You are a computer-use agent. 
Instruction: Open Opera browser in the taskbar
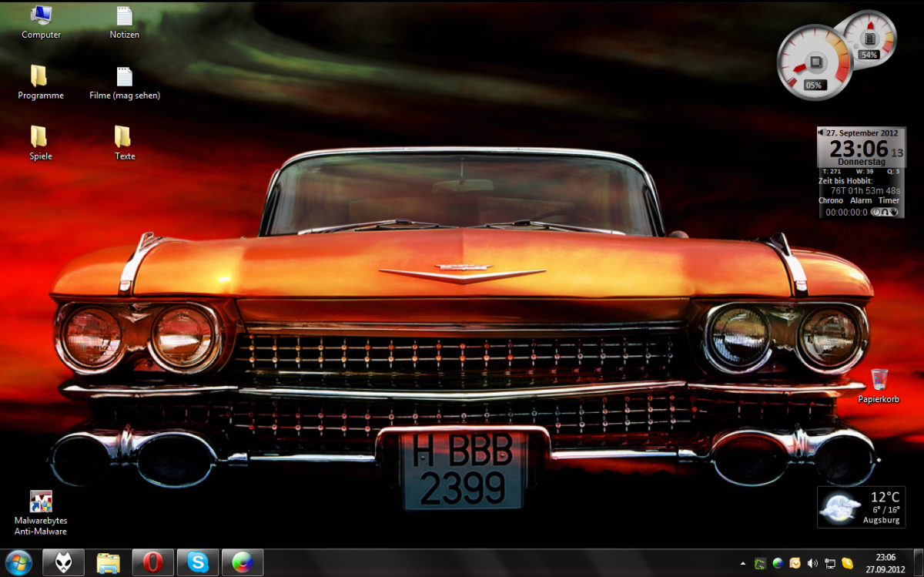pyautogui.click(x=153, y=562)
